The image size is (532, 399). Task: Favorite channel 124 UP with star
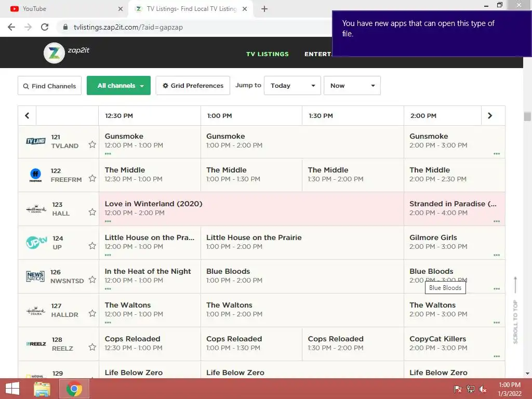(92, 246)
